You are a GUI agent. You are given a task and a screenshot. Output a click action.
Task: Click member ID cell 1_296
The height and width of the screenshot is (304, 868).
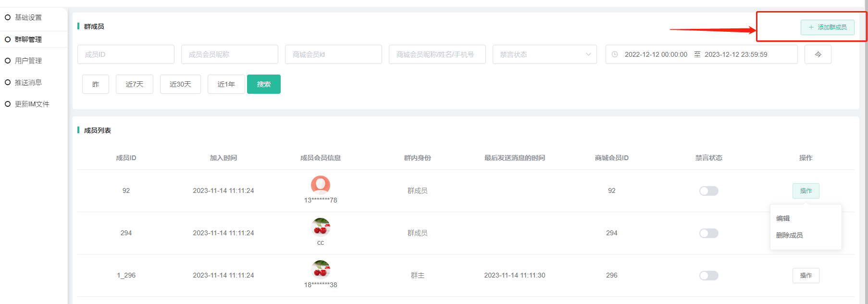(x=126, y=275)
